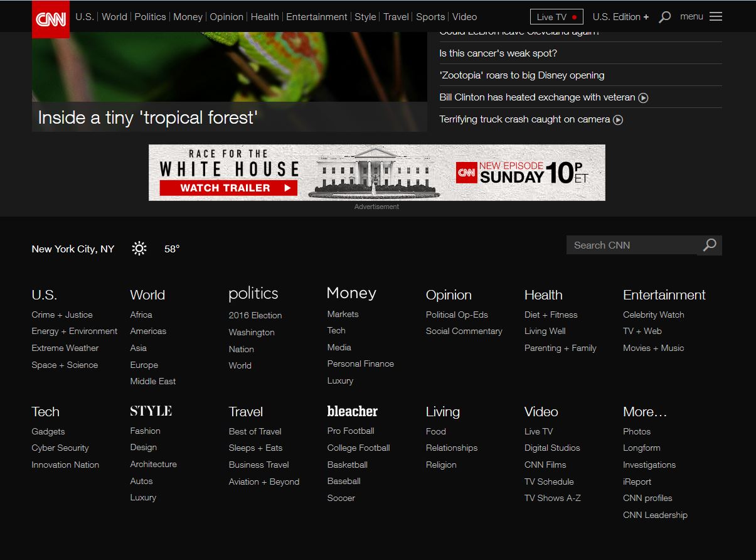This screenshot has height=560, width=756.
Task: Select Sports in the top navigation bar
Action: pyautogui.click(x=430, y=17)
